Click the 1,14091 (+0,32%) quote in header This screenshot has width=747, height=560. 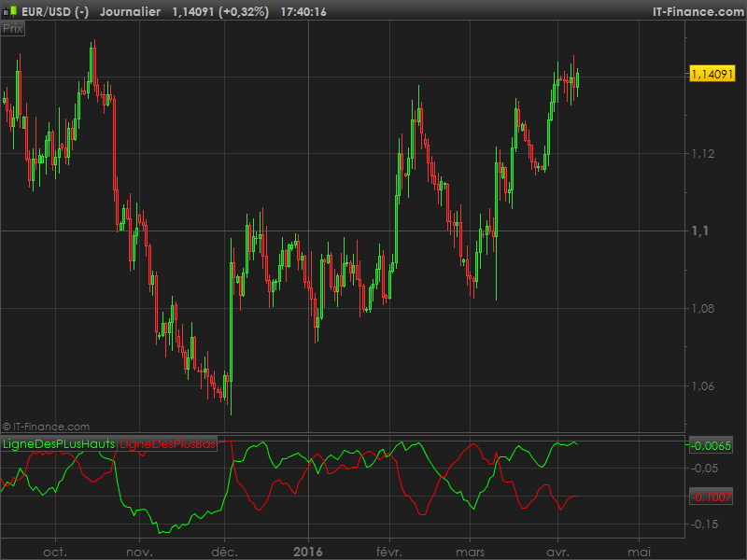220,11
